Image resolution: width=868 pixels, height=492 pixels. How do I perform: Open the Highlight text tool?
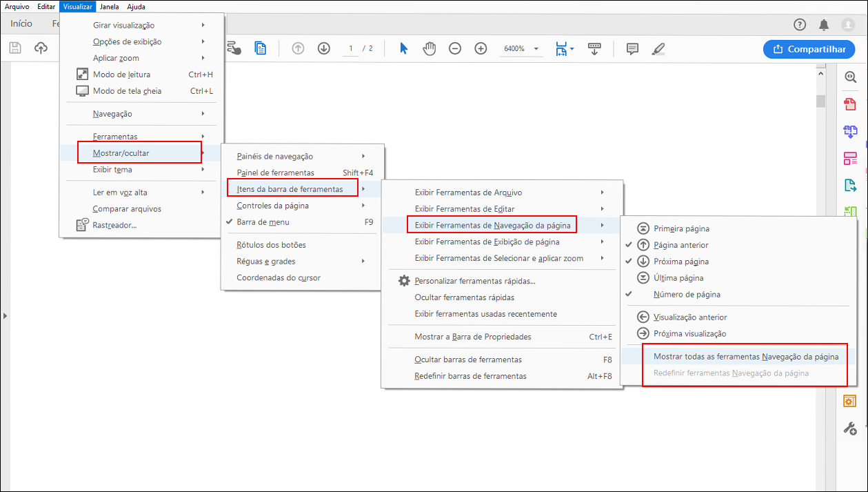click(658, 48)
